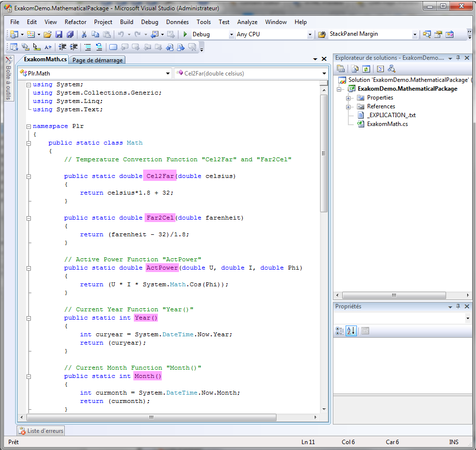Click the editor horizontal scrollbar thumb
476x450 pixels.
point(151,417)
